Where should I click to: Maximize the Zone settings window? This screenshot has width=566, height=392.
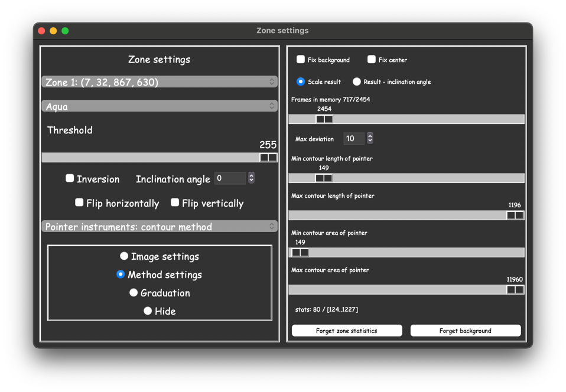tap(66, 31)
